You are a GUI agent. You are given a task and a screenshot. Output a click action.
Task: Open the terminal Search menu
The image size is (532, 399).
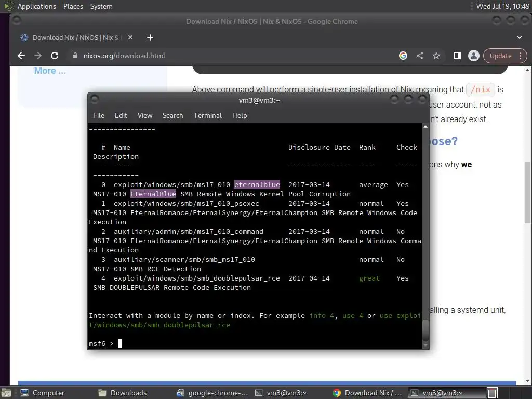pyautogui.click(x=172, y=115)
